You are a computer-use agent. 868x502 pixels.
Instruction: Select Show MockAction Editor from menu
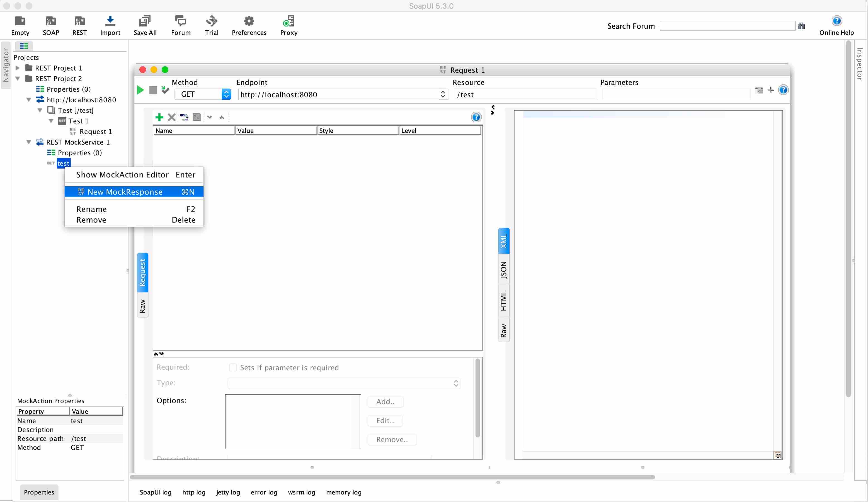122,174
